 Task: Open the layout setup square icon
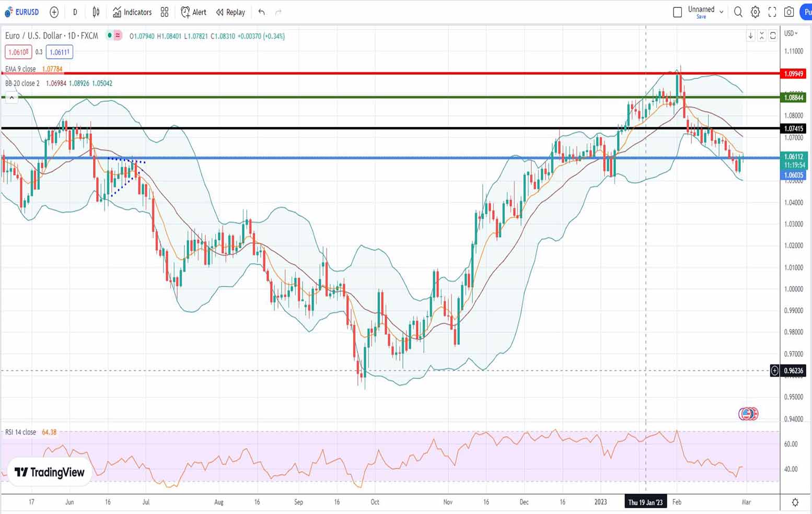(x=677, y=12)
